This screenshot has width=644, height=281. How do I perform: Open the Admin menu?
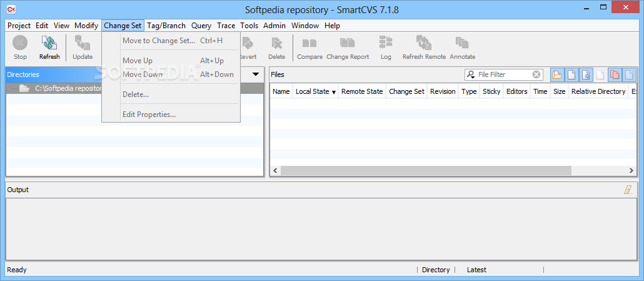coord(274,26)
